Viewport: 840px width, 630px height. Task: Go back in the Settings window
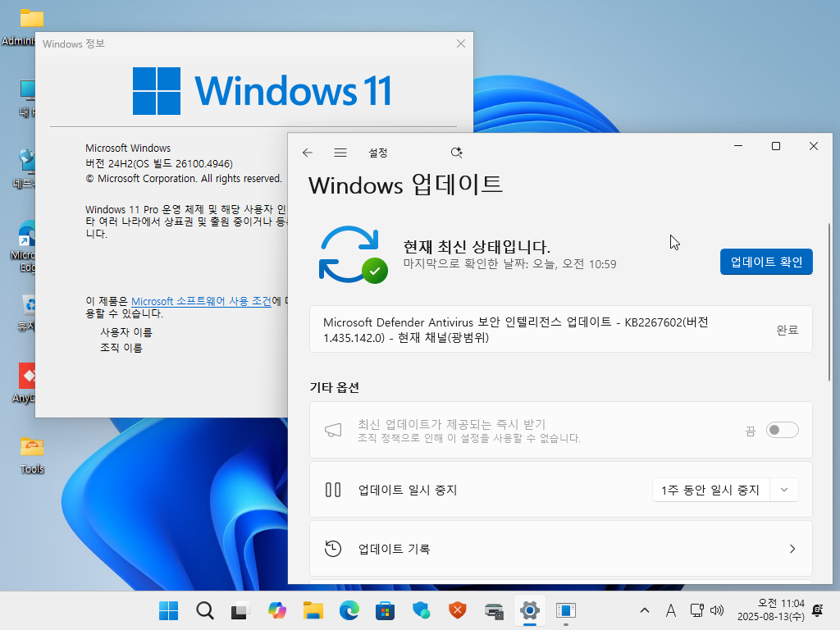[308, 153]
